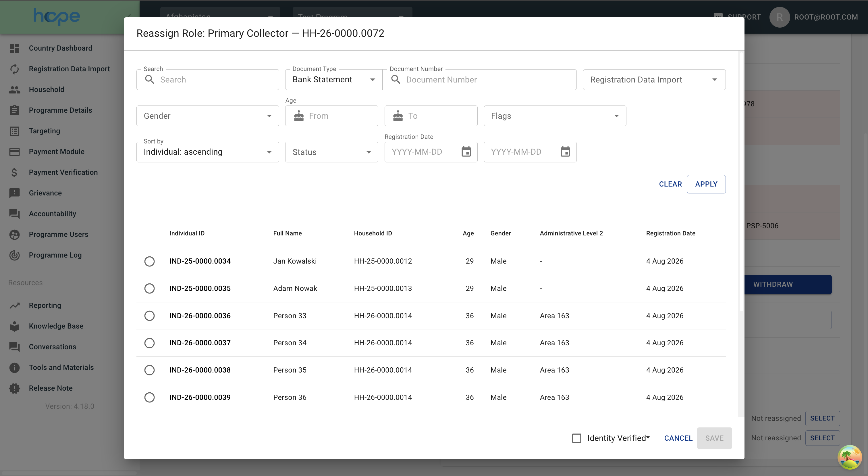Tick the Identity Verified checkbox
The width and height of the screenshot is (868, 476).
[576, 438]
